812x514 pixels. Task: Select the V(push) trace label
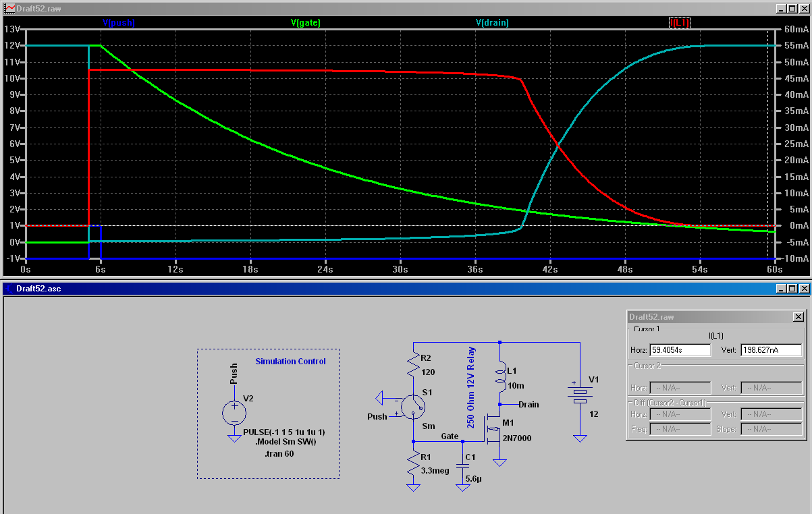(119, 22)
